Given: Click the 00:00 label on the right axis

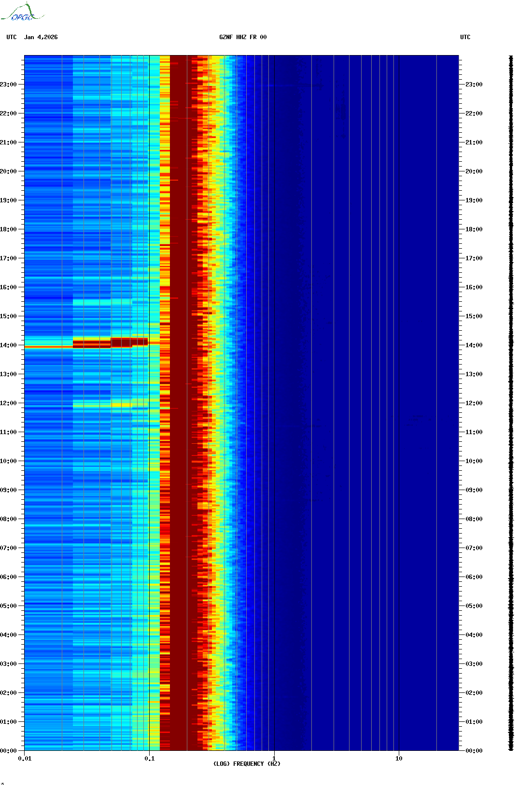Looking at the screenshot, I should [x=474, y=751].
